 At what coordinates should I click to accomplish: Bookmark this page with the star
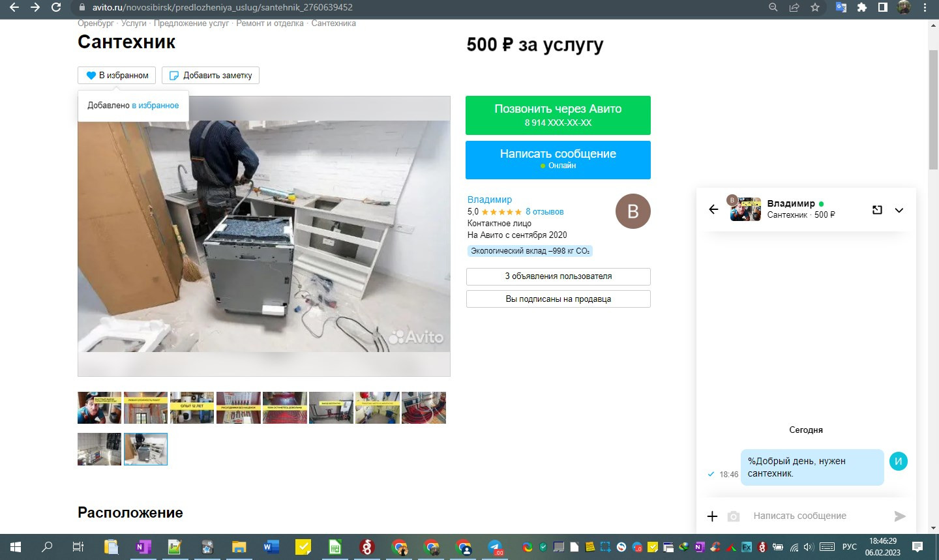[815, 7]
